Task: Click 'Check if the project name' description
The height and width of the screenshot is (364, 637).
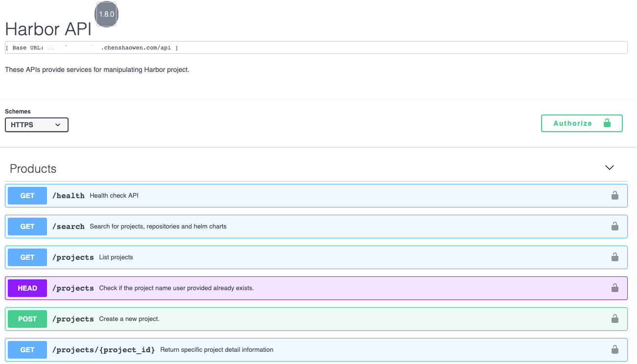Action: [x=176, y=288]
